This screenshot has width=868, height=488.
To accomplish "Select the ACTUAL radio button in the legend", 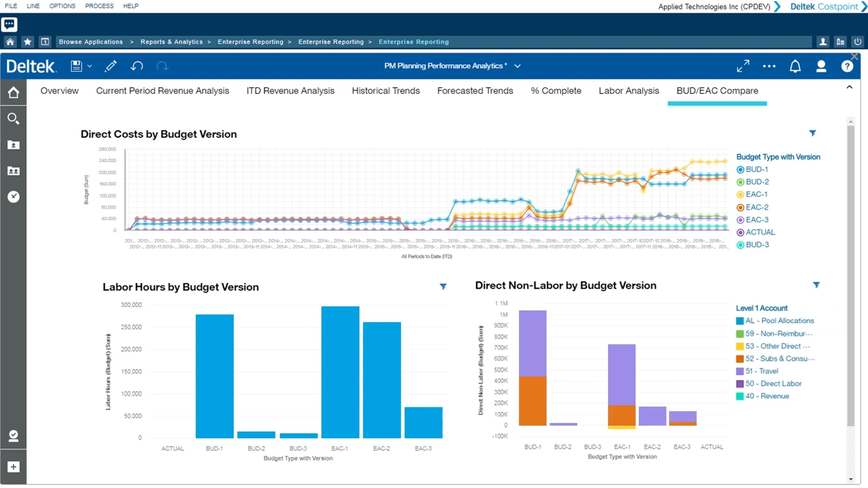I will coord(740,232).
